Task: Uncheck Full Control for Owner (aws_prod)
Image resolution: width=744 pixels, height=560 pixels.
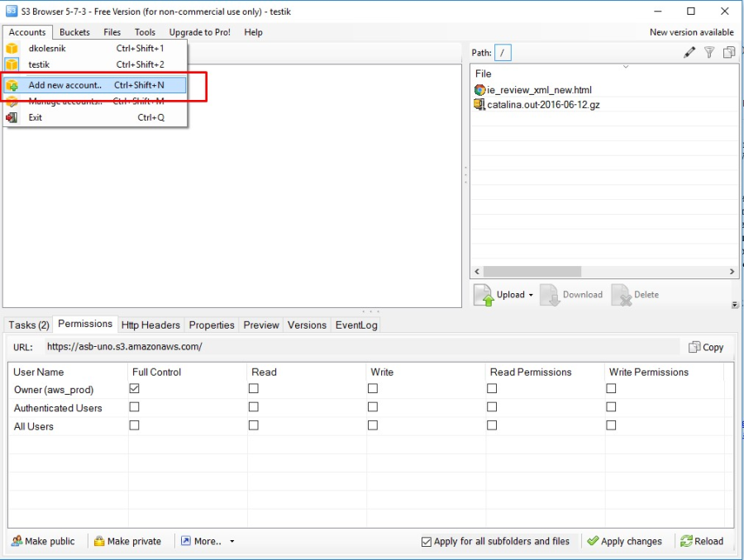Action: pyautogui.click(x=134, y=389)
